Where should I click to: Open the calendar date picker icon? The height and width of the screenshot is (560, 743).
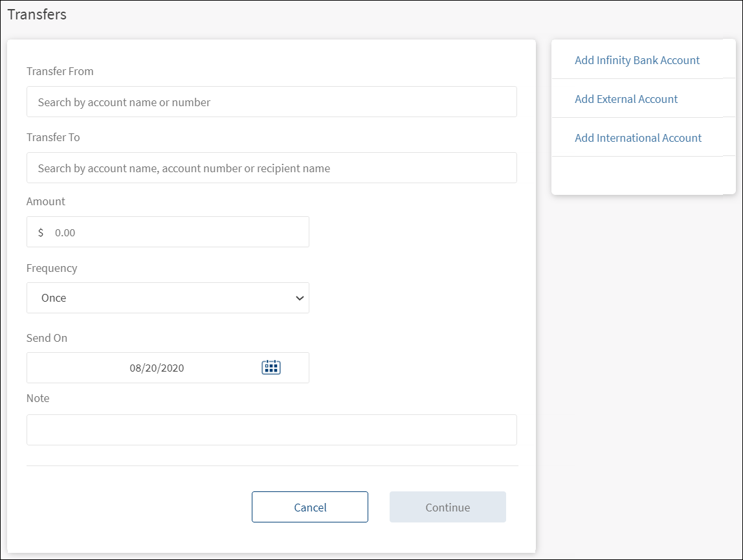click(271, 368)
